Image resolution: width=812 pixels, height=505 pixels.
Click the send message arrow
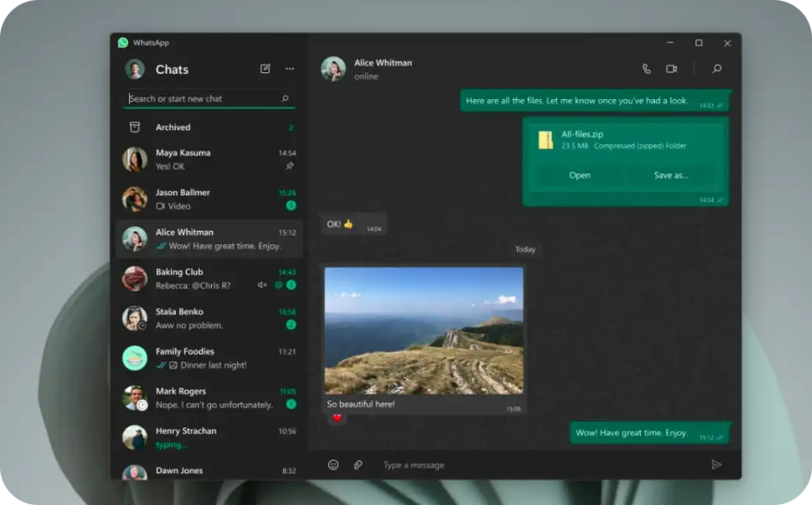(716, 465)
